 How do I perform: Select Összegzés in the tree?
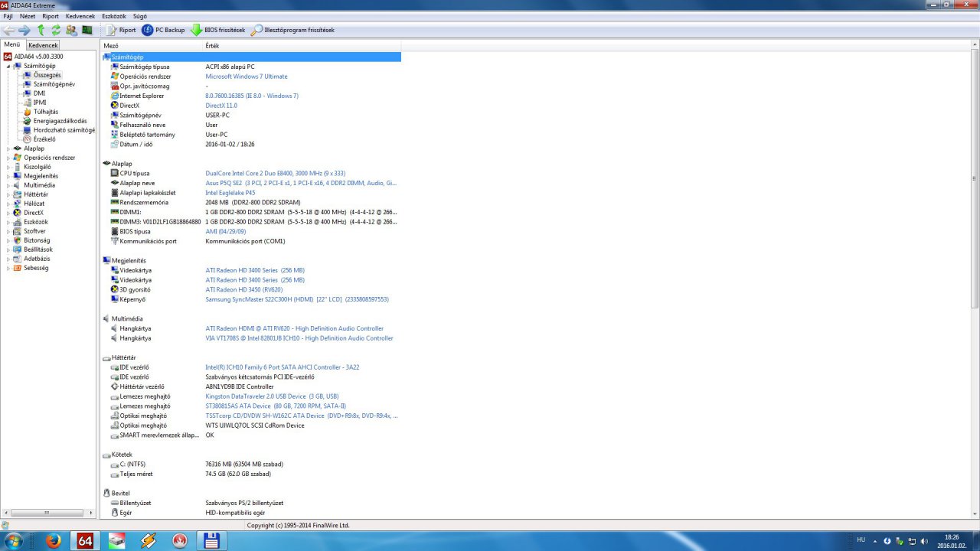(47, 75)
